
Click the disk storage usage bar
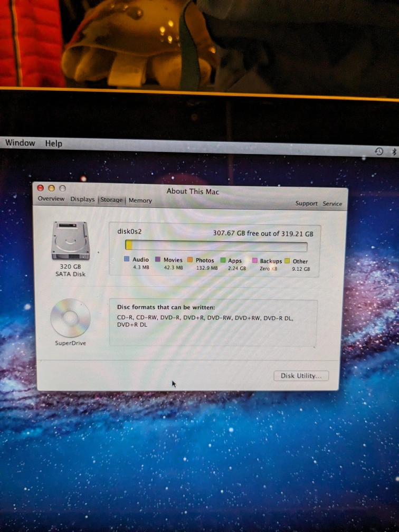pos(216,245)
